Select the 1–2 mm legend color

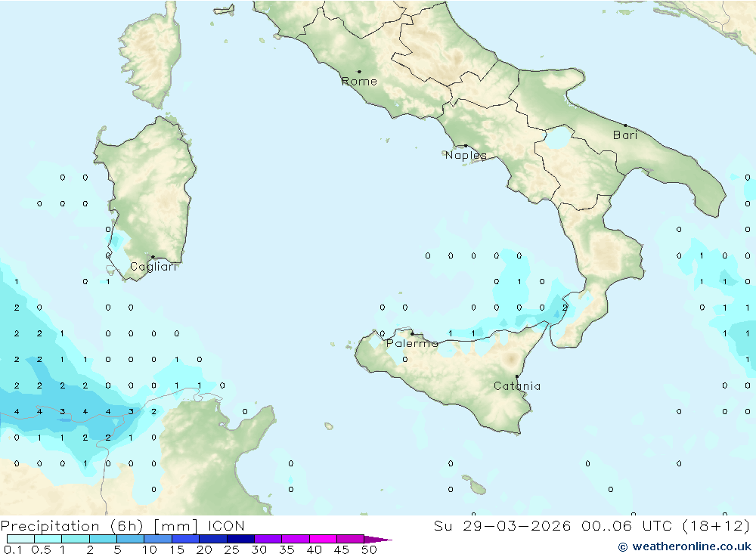[76, 539]
